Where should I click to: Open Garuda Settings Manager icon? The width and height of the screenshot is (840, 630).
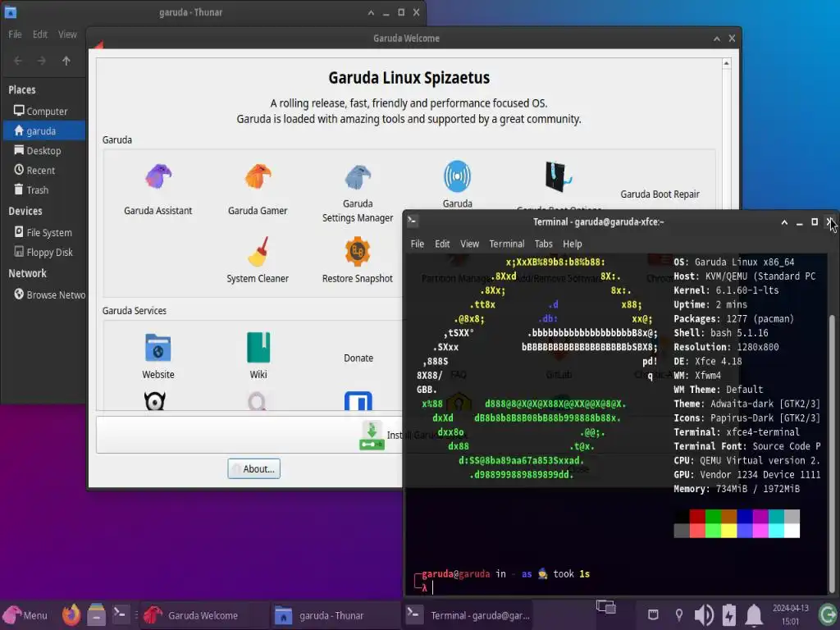(x=358, y=177)
